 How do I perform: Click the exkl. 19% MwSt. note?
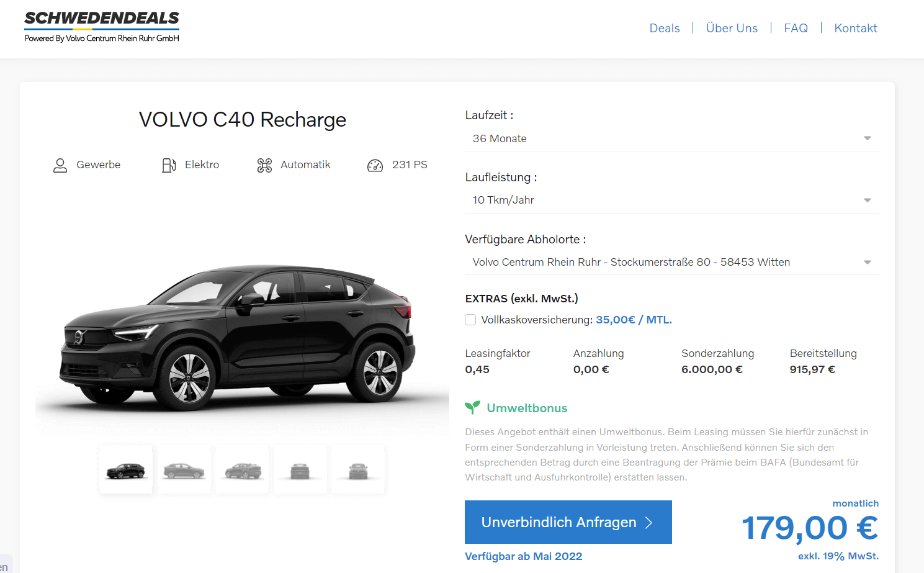pos(838,556)
